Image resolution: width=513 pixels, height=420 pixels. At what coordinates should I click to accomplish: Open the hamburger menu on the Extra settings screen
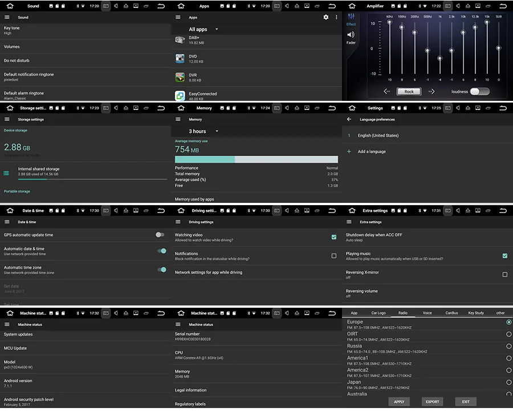[x=349, y=222]
